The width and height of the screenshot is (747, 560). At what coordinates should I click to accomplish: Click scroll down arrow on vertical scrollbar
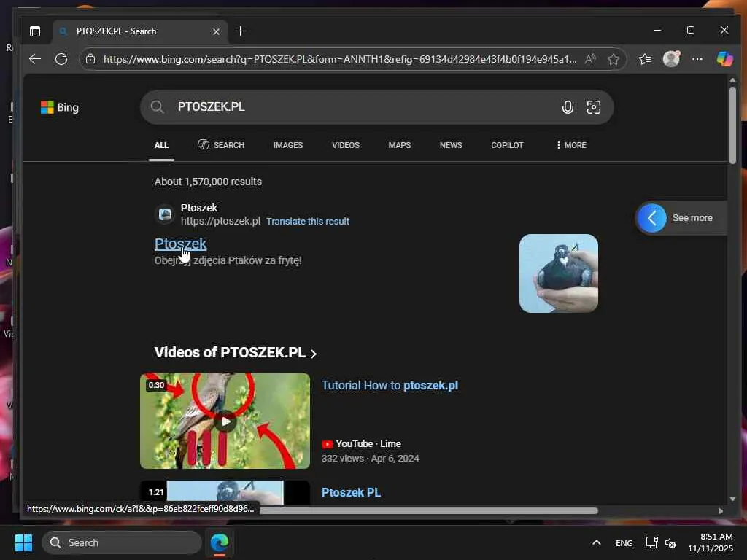coord(732,499)
